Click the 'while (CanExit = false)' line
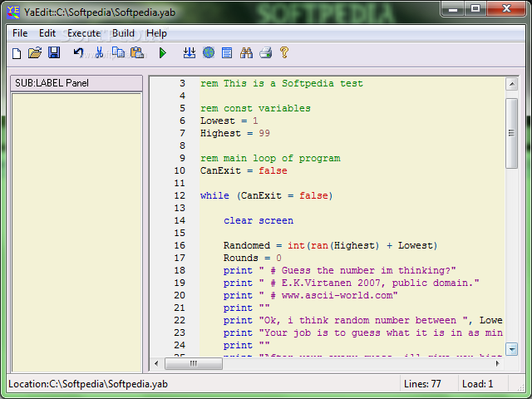The image size is (532, 399). coord(266,196)
